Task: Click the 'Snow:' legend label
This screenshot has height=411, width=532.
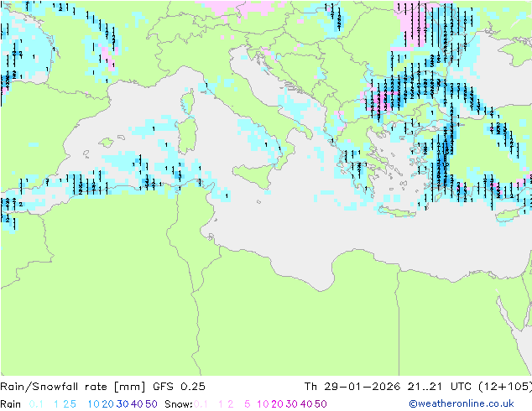Action: pyautogui.click(x=179, y=404)
